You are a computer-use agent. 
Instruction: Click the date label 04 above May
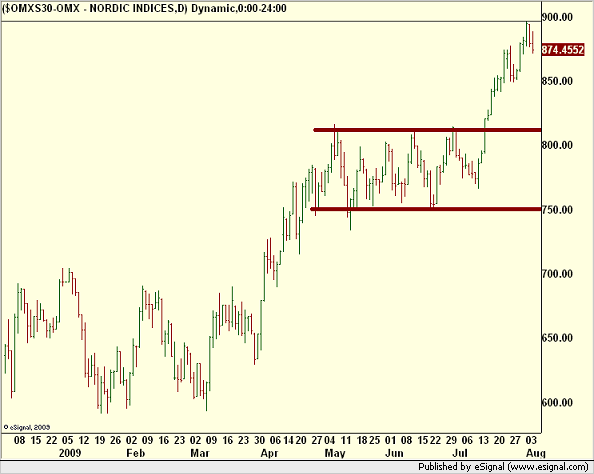click(330, 440)
